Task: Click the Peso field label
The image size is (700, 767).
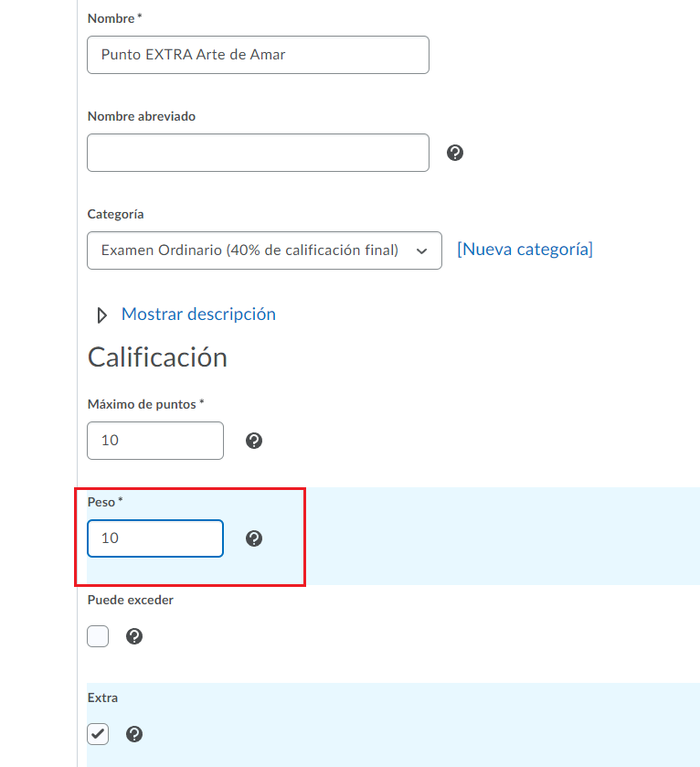Action: (x=102, y=502)
